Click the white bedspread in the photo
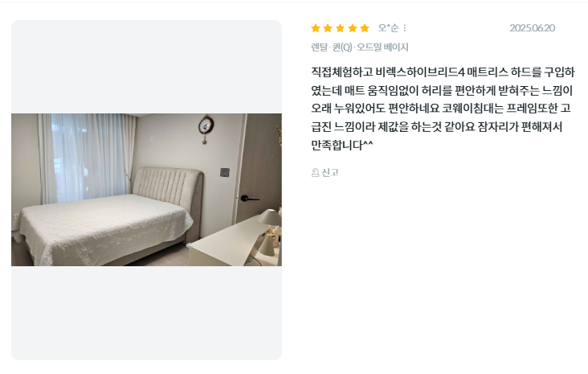The image size is (588, 374). tap(103, 227)
